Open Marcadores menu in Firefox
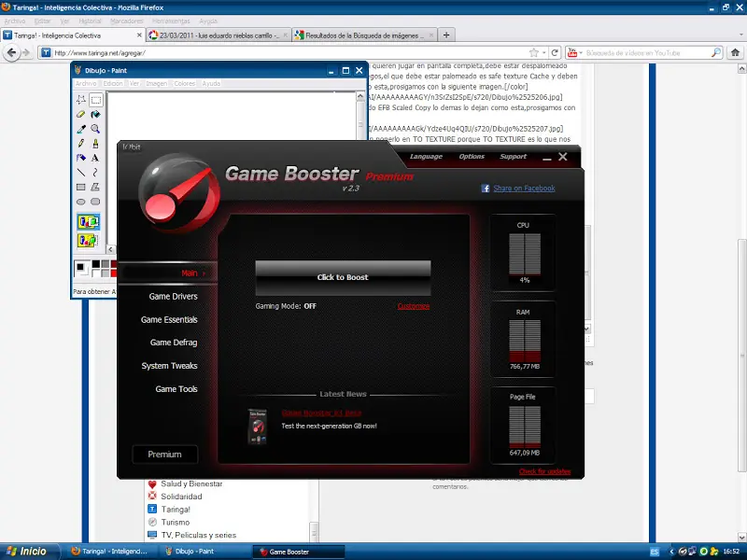This screenshot has width=747, height=560. [x=126, y=21]
